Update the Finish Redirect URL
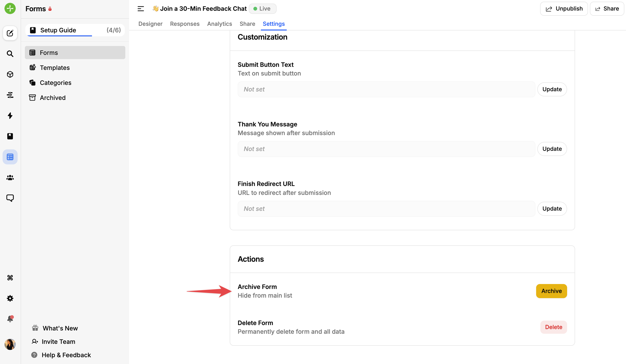Screen dimensions: 626x364 (552, 209)
